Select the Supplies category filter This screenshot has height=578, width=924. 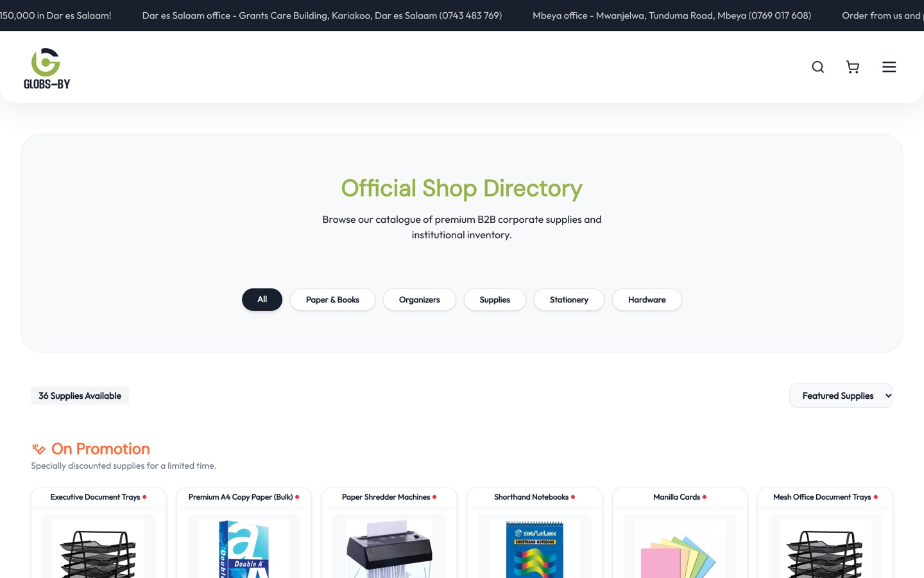495,299
